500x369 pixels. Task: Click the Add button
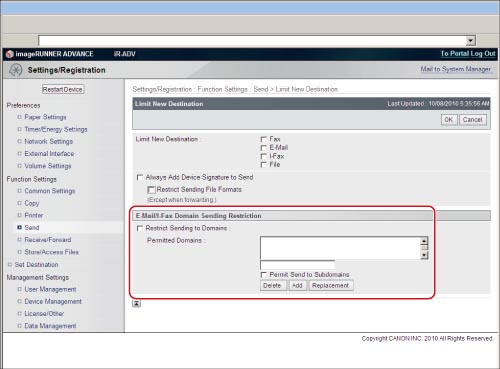(297, 286)
